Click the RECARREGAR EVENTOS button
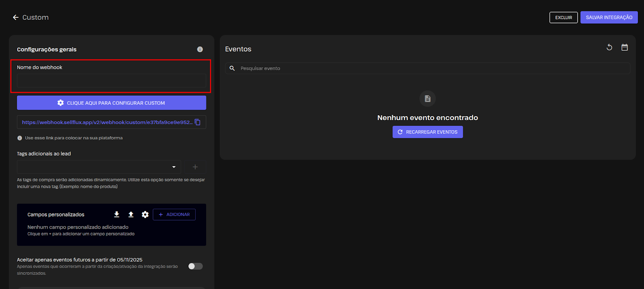The height and width of the screenshot is (289, 644). (x=427, y=132)
